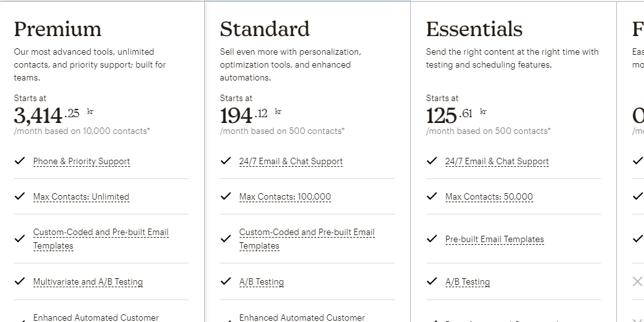Viewport: 644px width, 322px height.
Task: Select the Premium plan heading
Action: click(57, 29)
